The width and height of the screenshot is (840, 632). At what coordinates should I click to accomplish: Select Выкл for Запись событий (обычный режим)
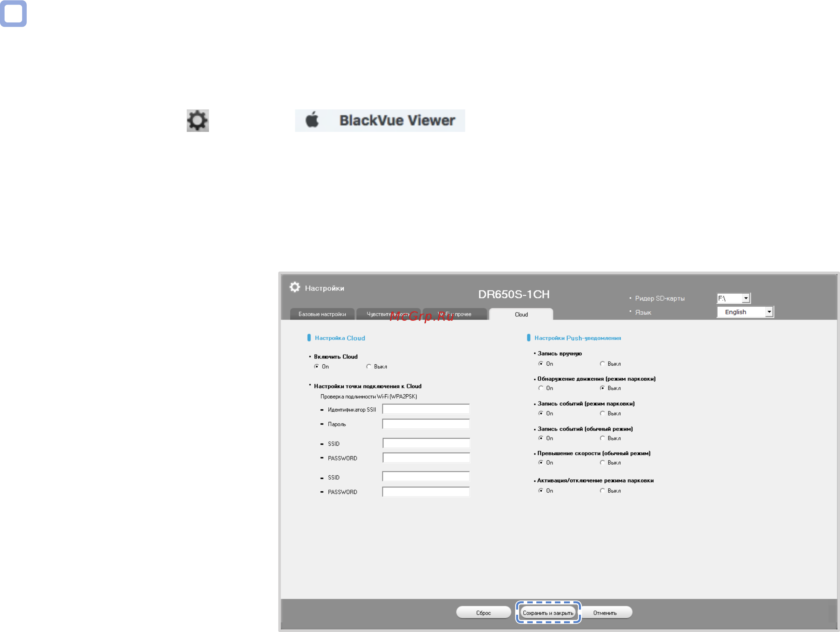(x=602, y=438)
